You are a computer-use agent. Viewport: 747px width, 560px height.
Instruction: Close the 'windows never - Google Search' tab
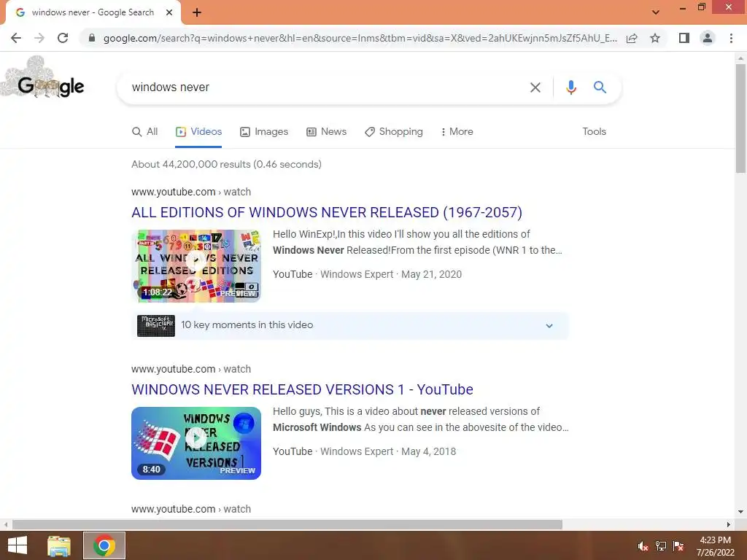tap(169, 12)
